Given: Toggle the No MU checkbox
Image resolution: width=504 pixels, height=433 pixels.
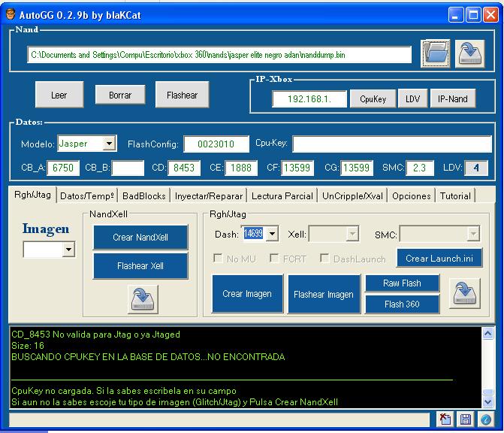Looking at the screenshot, I should pyautogui.click(x=218, y=258).
